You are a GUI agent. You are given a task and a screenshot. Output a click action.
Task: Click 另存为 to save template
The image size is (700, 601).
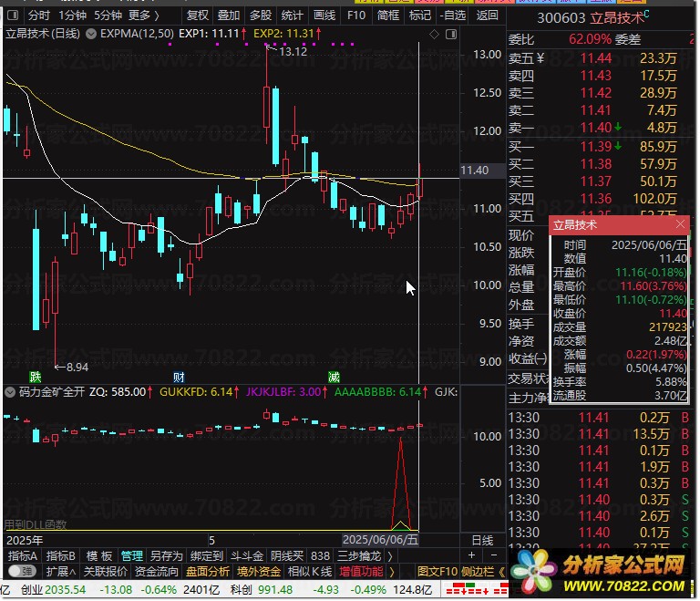tap(166, 556)
